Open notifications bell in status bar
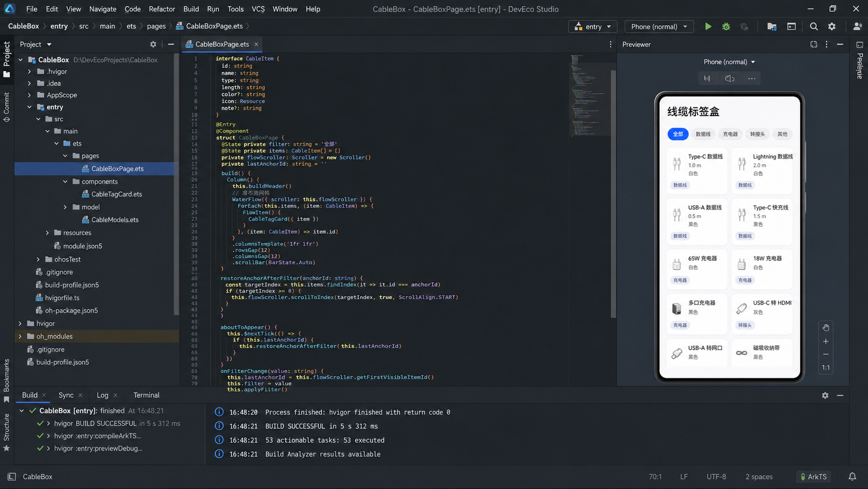 (x=852, y=477)
